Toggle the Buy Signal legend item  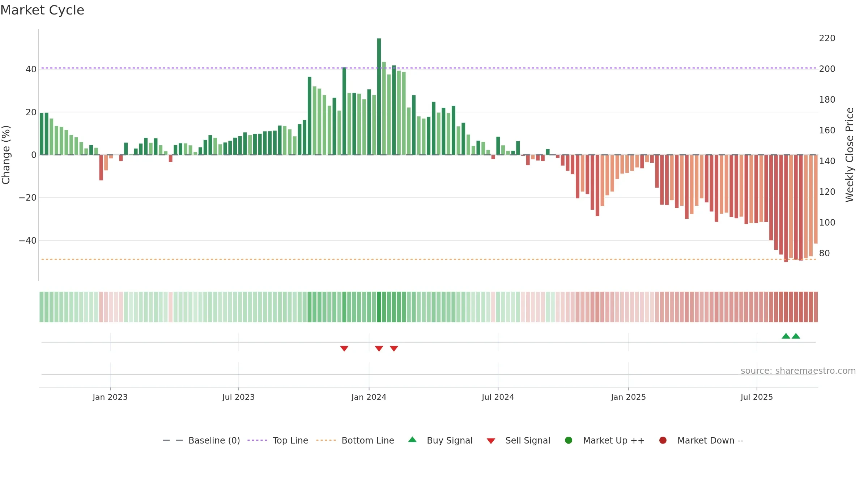click(440, 440)
